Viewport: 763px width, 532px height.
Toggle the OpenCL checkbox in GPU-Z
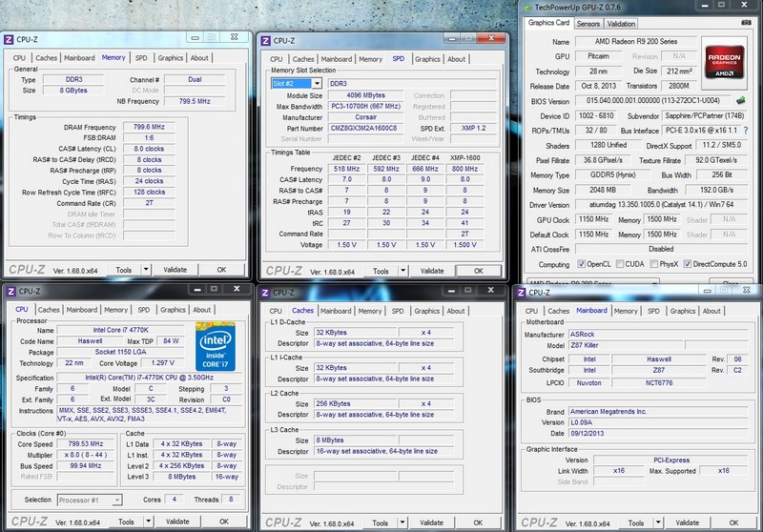point(581,264)
